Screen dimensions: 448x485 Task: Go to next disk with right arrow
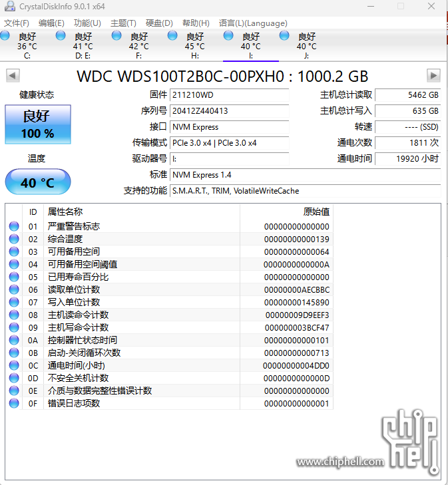433,75
